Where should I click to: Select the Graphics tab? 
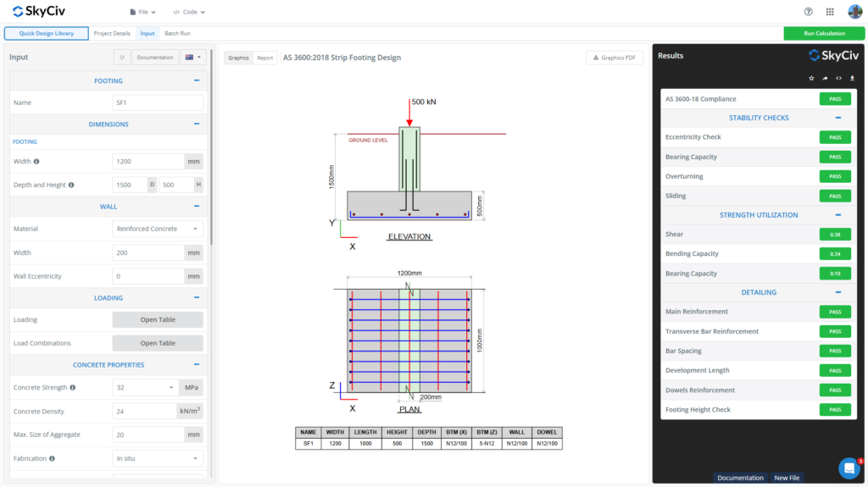[238, 58]
